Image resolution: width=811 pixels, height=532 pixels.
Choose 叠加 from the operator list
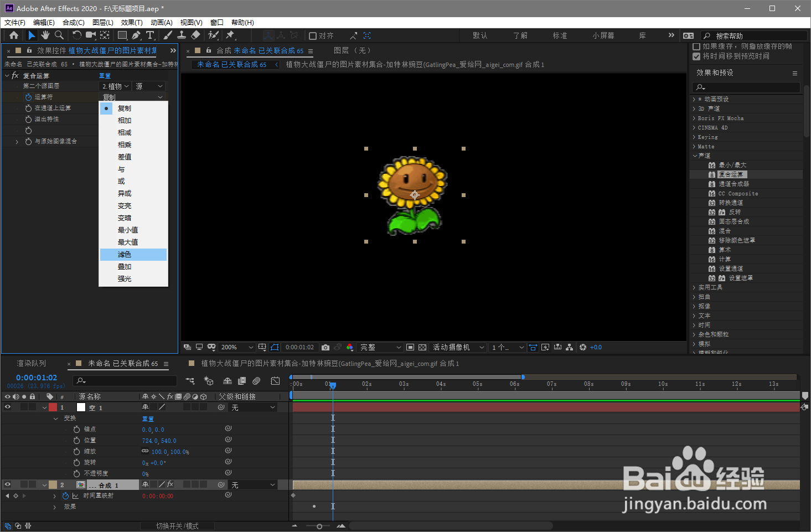coord(133,267)
